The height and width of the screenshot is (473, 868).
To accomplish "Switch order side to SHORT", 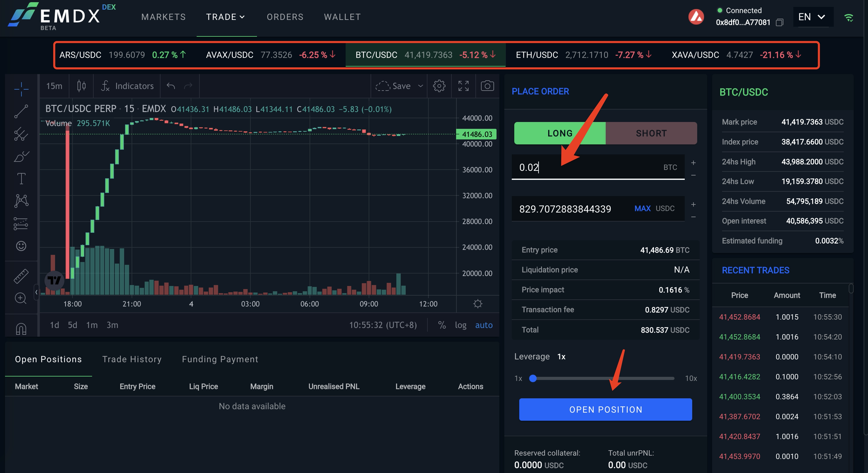I will point(651,133).
